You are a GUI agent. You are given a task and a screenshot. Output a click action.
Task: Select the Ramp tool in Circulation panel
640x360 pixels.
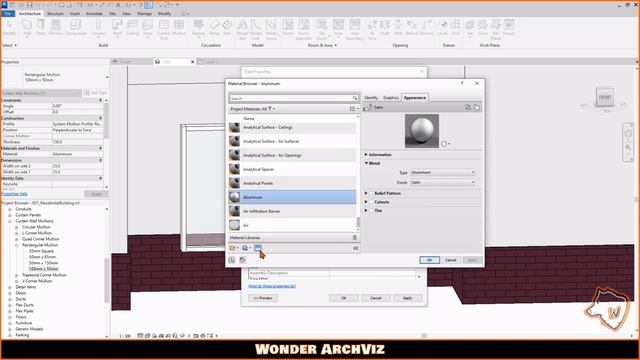(x=214, y=28)
